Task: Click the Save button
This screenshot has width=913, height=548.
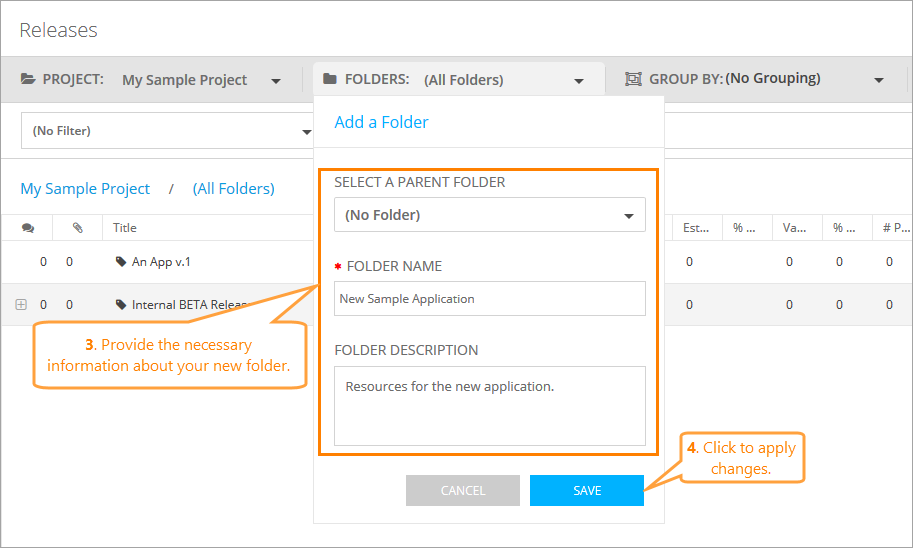Action: (x=587, y=490)
